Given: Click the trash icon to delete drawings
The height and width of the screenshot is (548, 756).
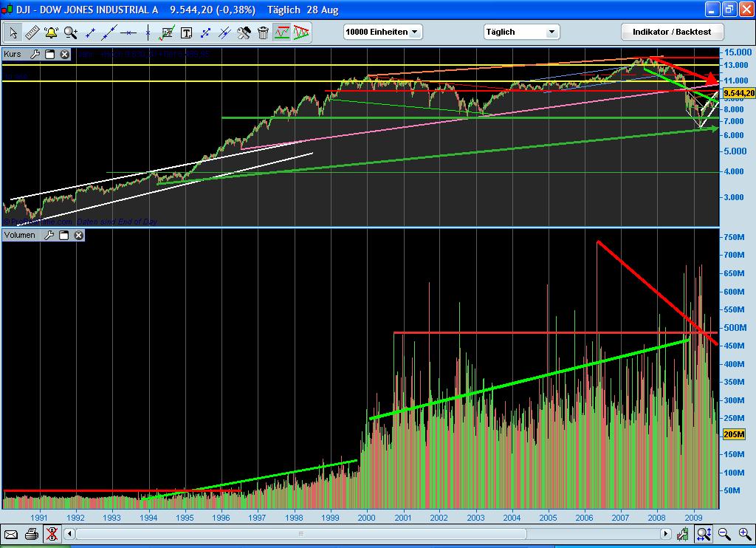Looking at the screenshot, I should point(264,32).
